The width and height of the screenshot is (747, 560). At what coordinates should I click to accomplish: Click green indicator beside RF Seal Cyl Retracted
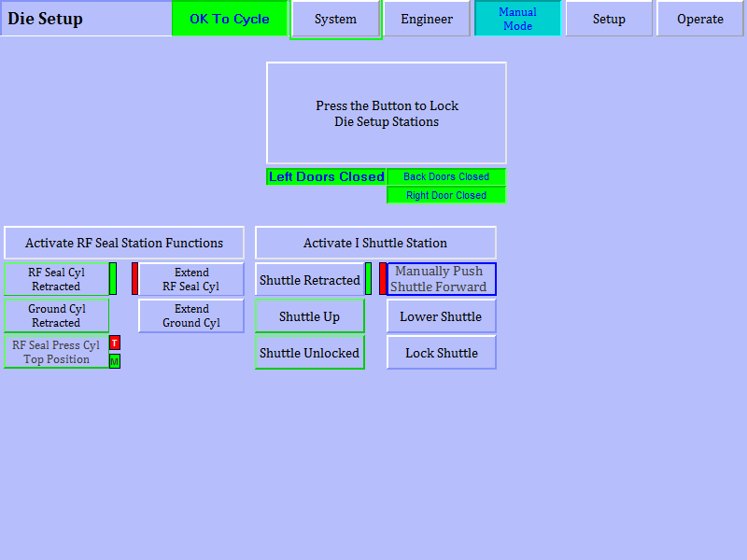point(113,279)
